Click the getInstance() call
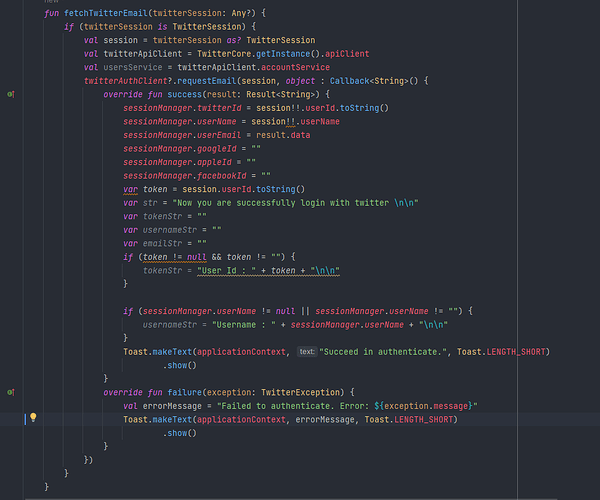 (x=288, y=54)
